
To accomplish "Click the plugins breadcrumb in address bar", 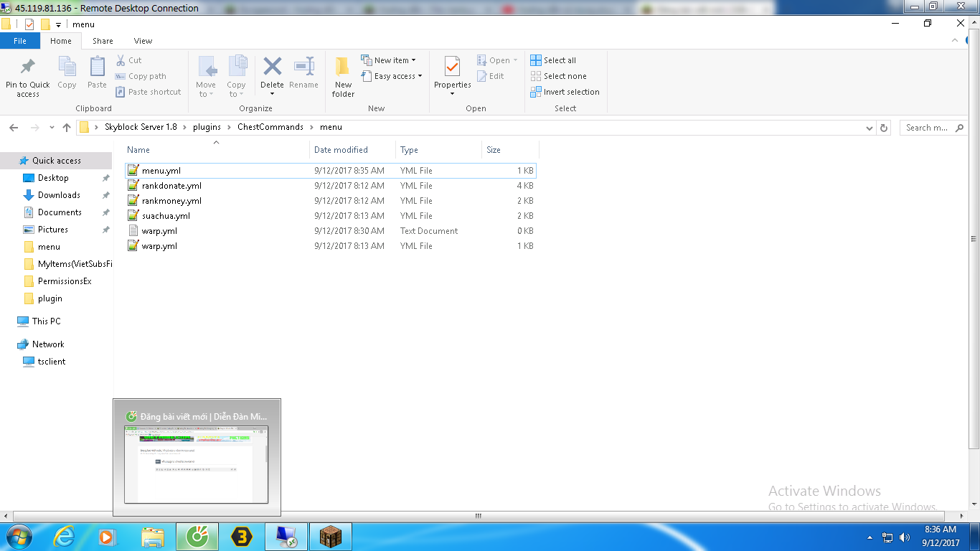I will point(207,127).
